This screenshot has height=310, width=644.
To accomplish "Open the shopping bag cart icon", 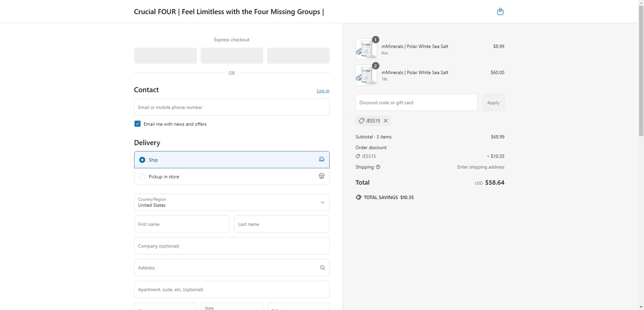I will pos(500,12).
